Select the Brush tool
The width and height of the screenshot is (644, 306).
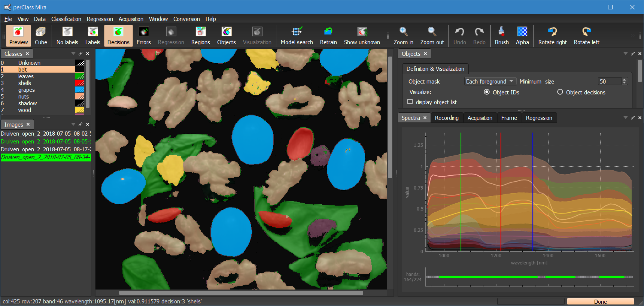coord(501,36)
